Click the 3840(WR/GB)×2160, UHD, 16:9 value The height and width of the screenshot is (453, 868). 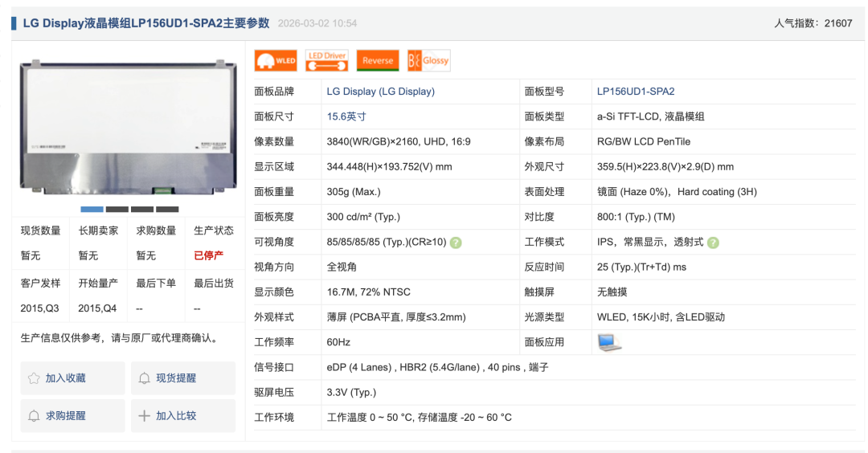click(399, 141)
